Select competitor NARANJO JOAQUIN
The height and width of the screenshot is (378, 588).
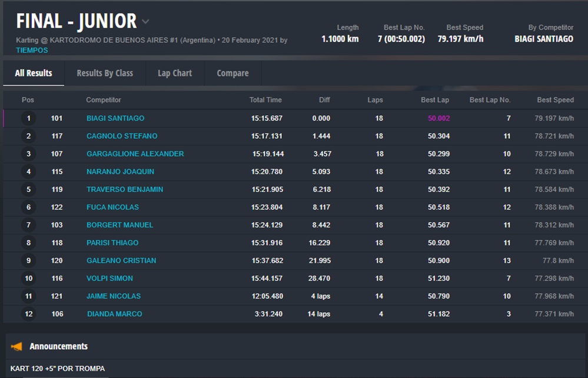[120, 172]
